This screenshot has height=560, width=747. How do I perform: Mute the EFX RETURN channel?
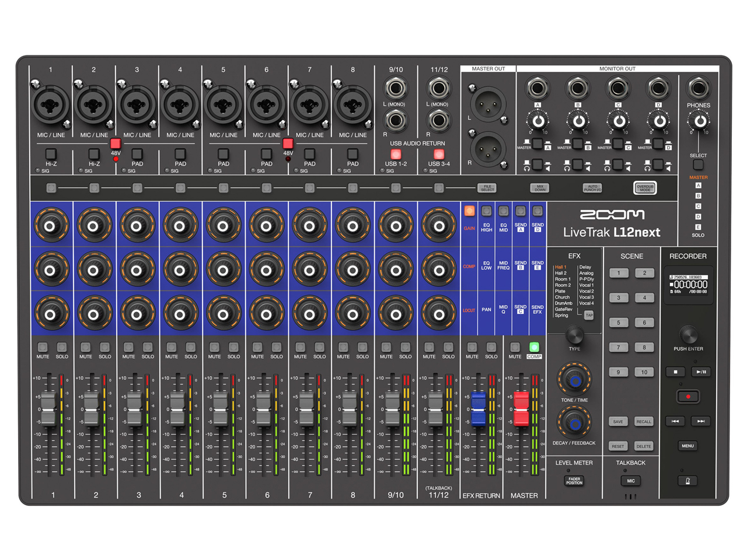click(472, 347)
